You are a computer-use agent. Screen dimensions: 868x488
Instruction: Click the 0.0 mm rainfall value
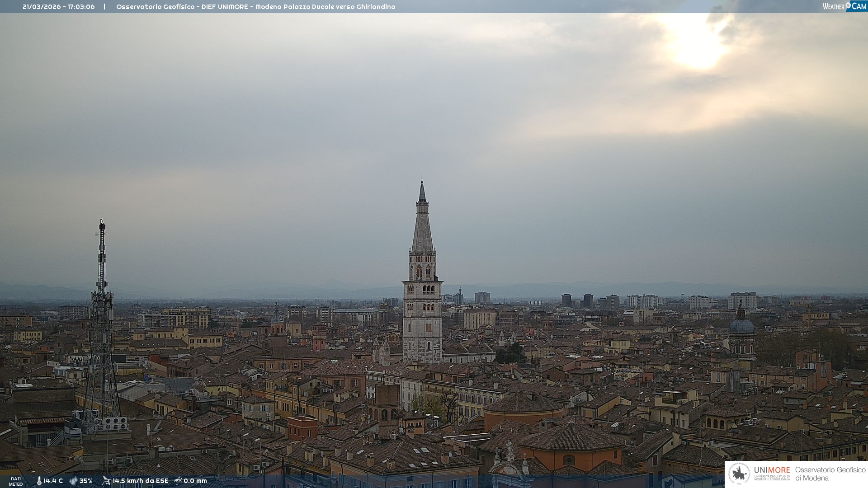(x=195, y=481)
